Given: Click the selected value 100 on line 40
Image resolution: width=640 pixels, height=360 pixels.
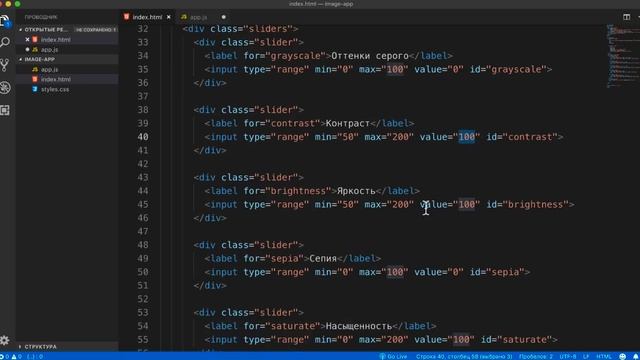Looking at the screenshot, I should 467,137.
